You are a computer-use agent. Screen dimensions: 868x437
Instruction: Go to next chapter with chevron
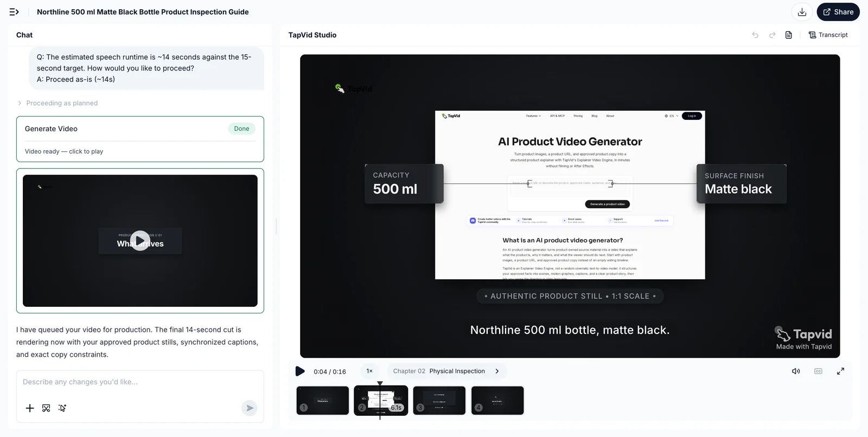[x=497, y=371]
